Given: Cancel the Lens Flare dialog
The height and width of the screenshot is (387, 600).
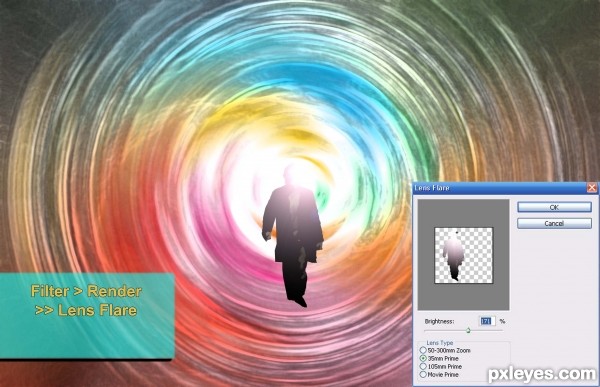Looking at the screenshot, I should click(554, 223).
